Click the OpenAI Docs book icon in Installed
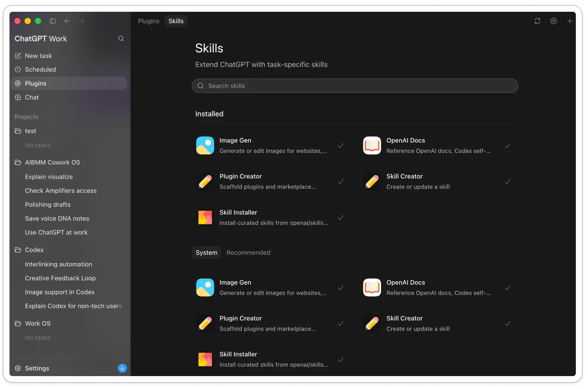 coord(372,145)
